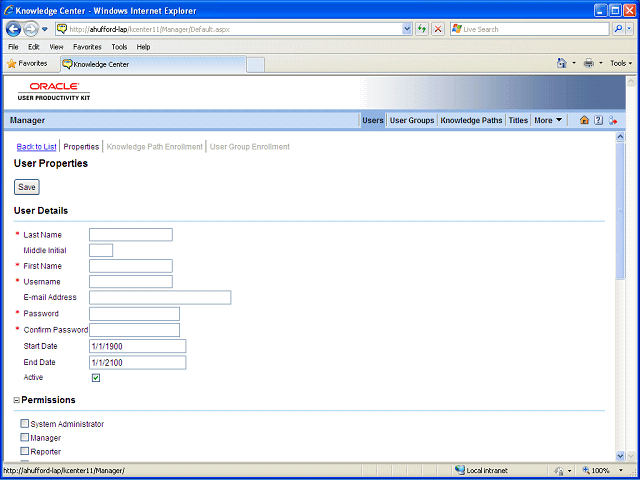Click the address bar URL field

[229, 29]
